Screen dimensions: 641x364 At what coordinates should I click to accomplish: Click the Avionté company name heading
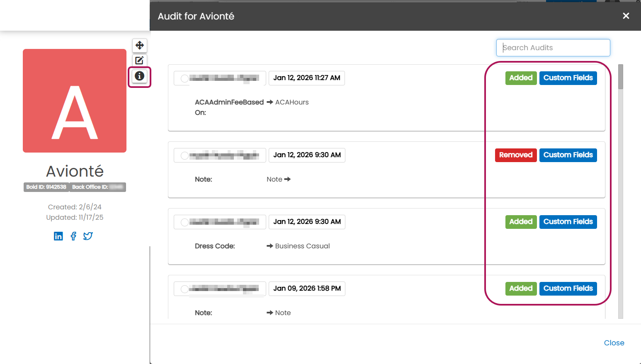coord(75,171)
